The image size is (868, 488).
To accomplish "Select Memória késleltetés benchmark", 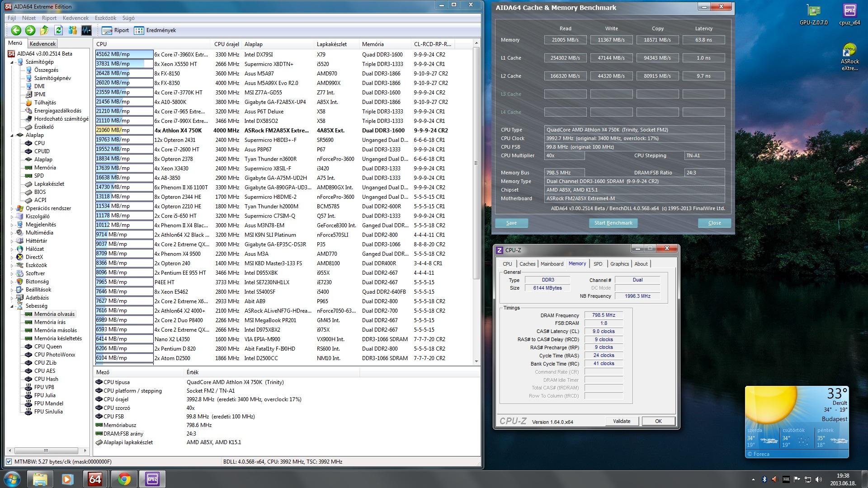I will (58, 338).
